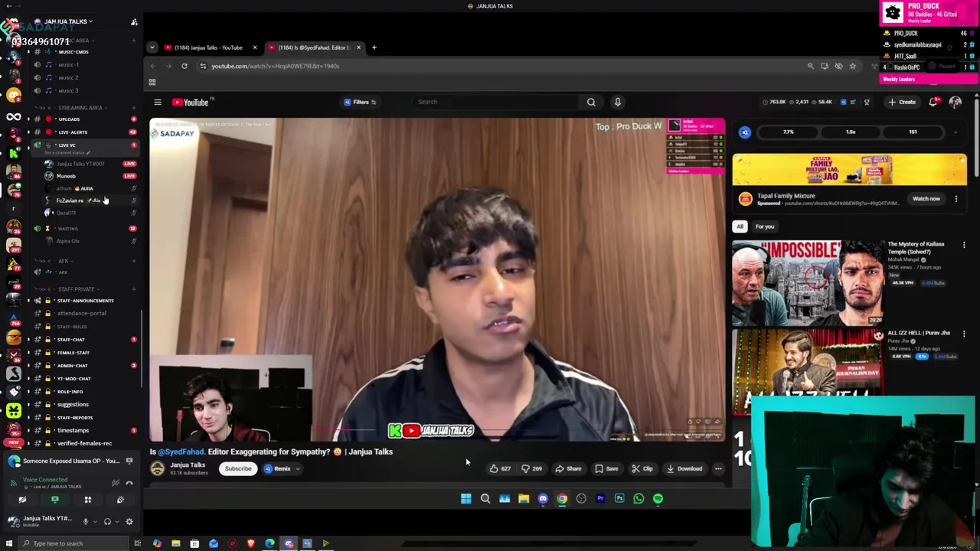
Task: Click YouTube search magnifier button
Action: pos(591,102)
